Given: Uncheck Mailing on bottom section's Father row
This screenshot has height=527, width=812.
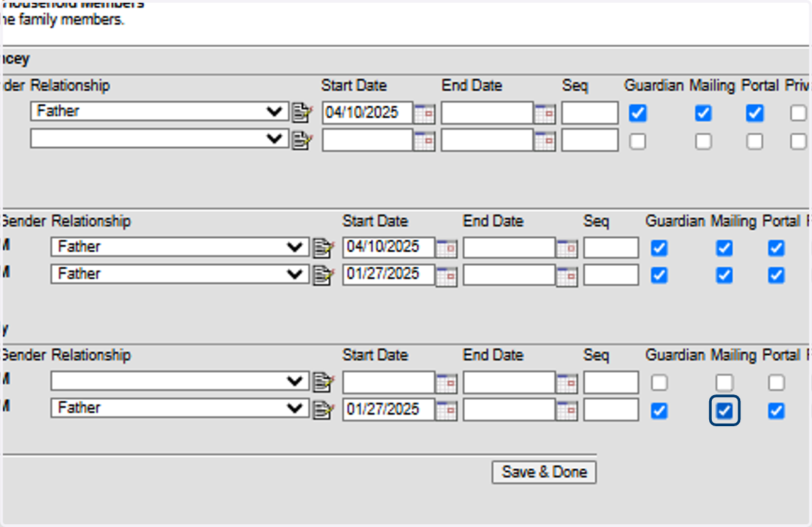Looking at the screenshot, I should coord(725,411).
